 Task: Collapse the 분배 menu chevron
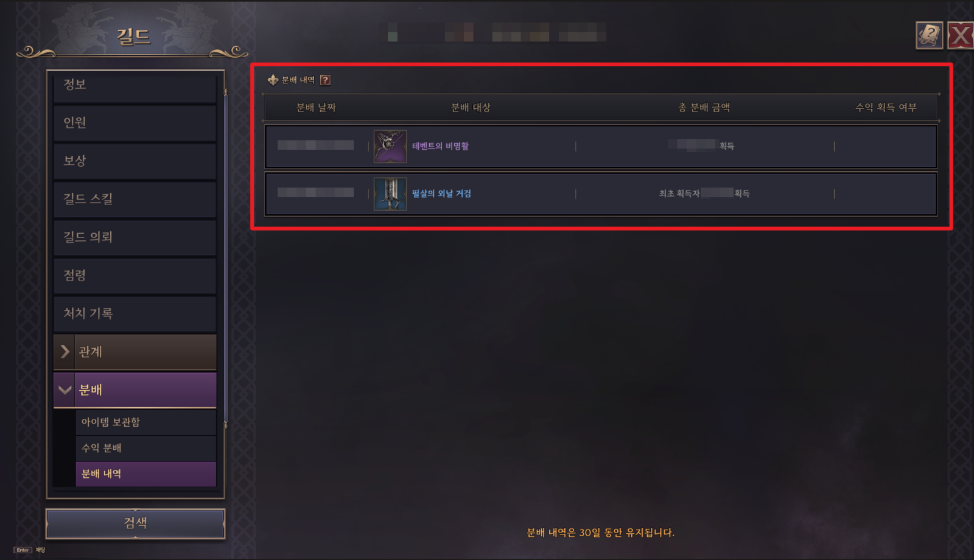[x=65, y=390]
